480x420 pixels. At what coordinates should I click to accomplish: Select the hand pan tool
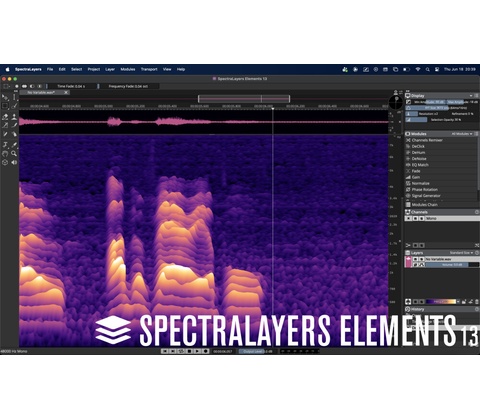5,154
